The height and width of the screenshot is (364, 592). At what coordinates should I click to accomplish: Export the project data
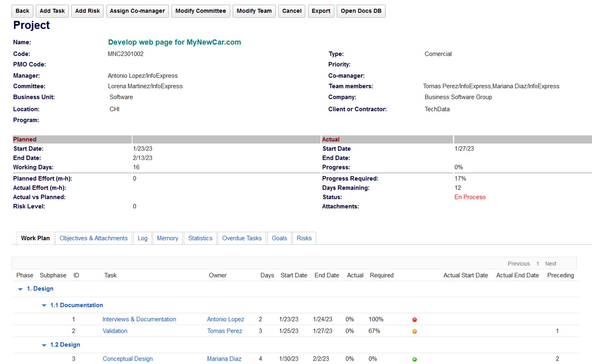pyautogui.click(x=321, y=11)
